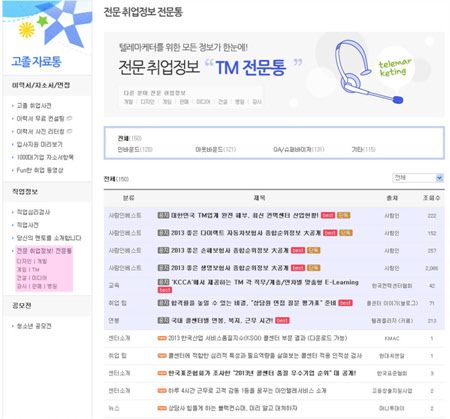Select the 아웃바운드(121) category filter
Viewport: 450px width, 419px height.
pos(216,149)
